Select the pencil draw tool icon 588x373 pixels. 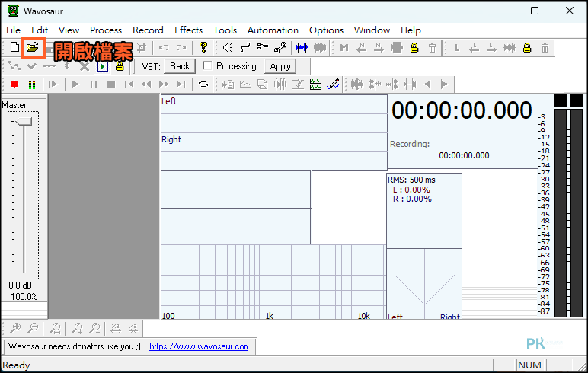tap(333, 84)
